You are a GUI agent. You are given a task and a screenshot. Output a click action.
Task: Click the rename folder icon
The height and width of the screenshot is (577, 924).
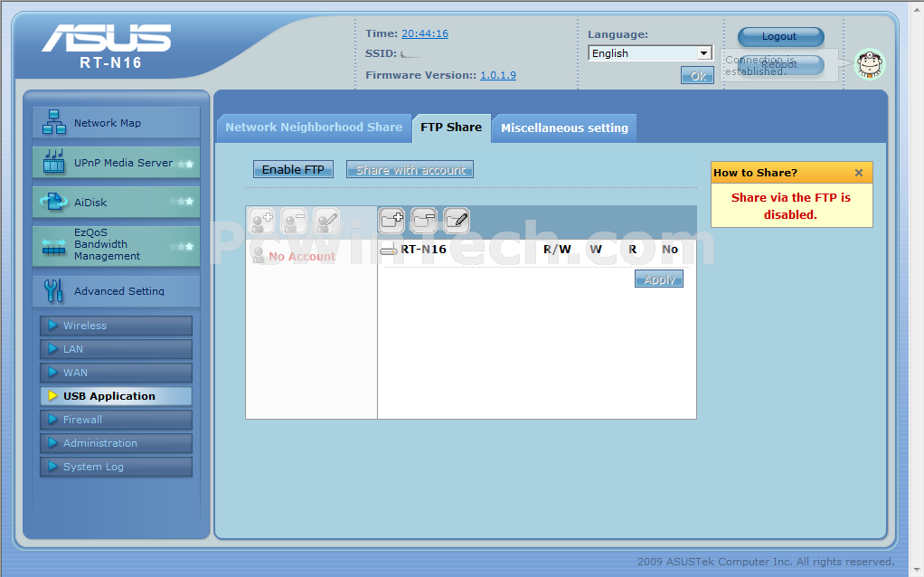pos(457,221)
